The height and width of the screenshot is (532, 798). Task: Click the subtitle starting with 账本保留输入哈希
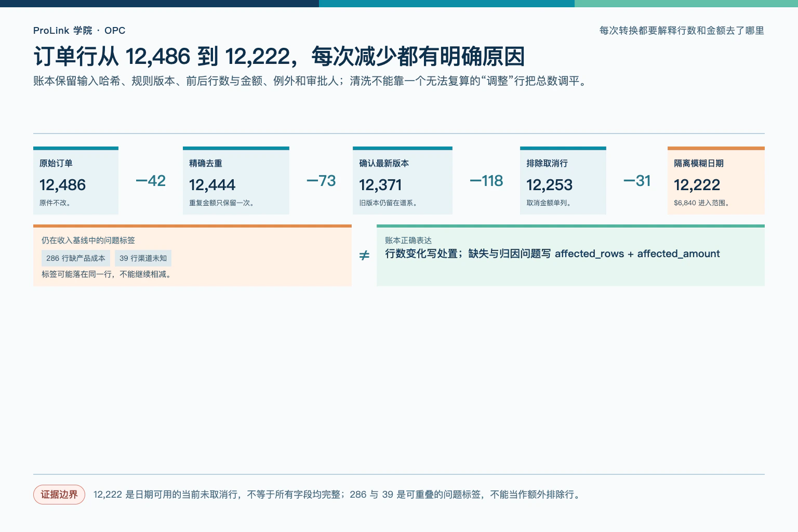[312, 81]
